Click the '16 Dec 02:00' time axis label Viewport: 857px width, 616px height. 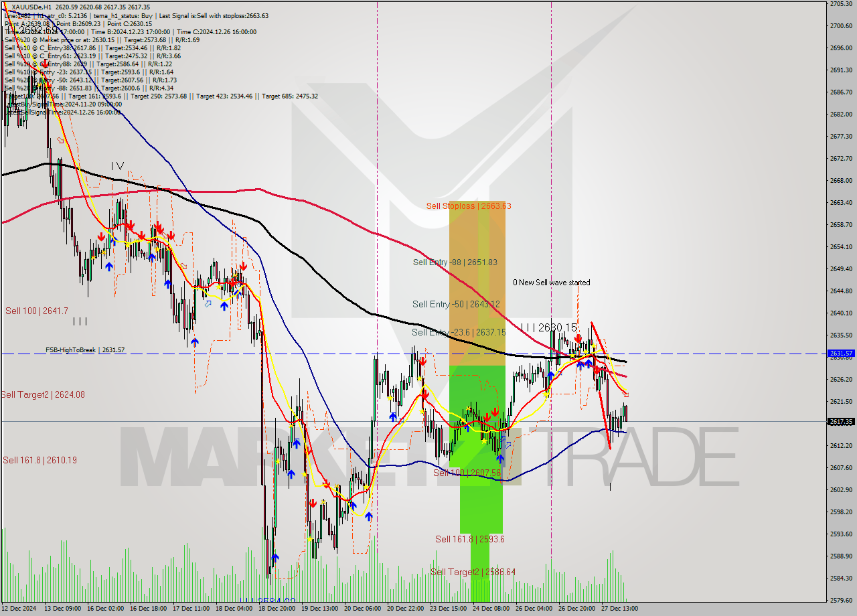pyautogui.click(x=105, y=609)
